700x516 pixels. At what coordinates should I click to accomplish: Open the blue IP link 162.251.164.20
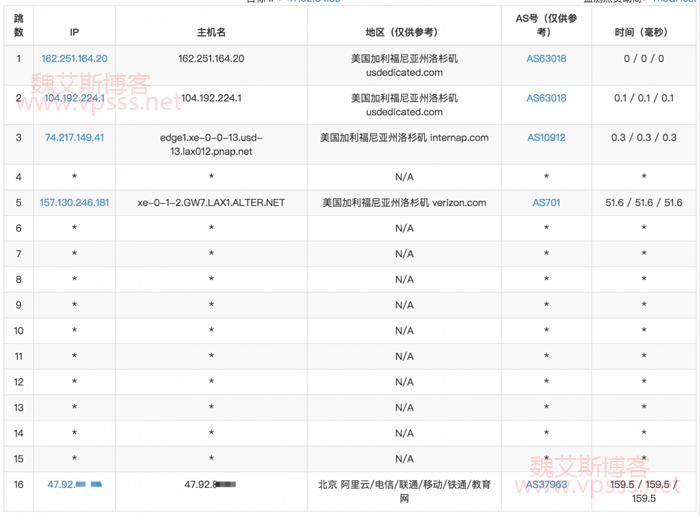pos(74,59)
